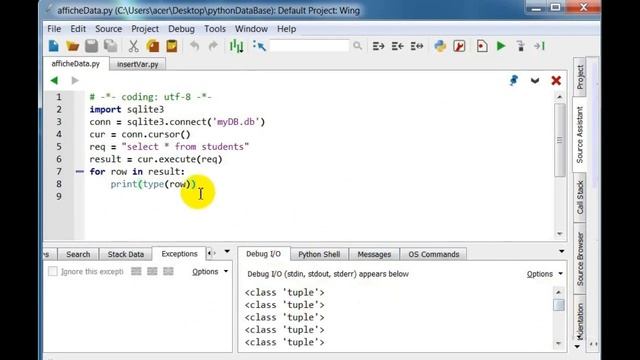Open the vertical Source Browser side tab
640x360 pixels.
[x=580, y=259]
